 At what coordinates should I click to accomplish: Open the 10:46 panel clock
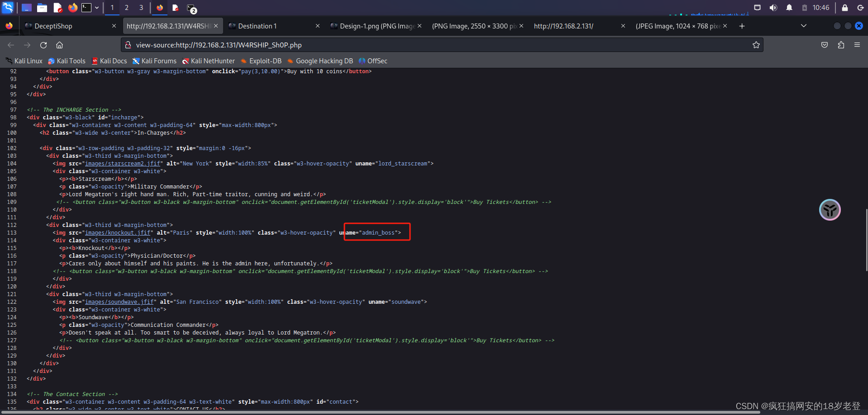point(820,8)
